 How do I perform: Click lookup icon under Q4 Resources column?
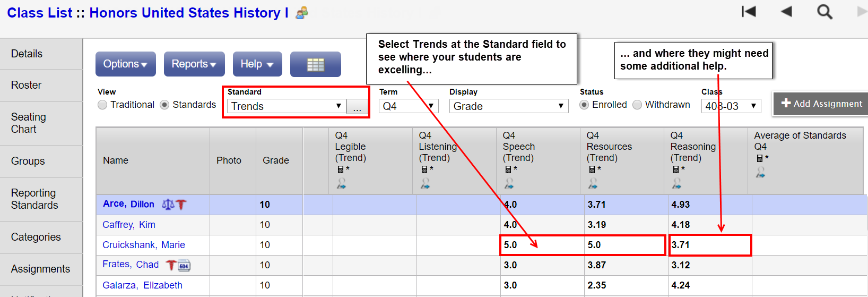(x=593, y=183)
